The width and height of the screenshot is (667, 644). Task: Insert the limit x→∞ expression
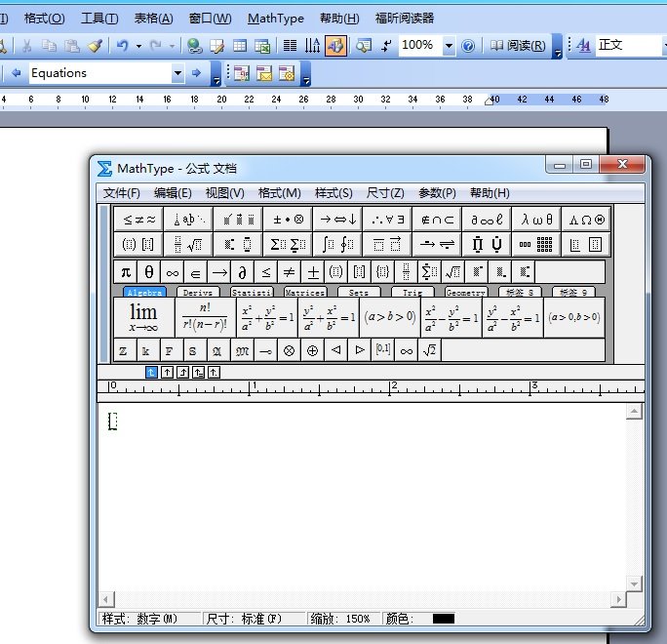pyautogui.click(x=143, y=317)
